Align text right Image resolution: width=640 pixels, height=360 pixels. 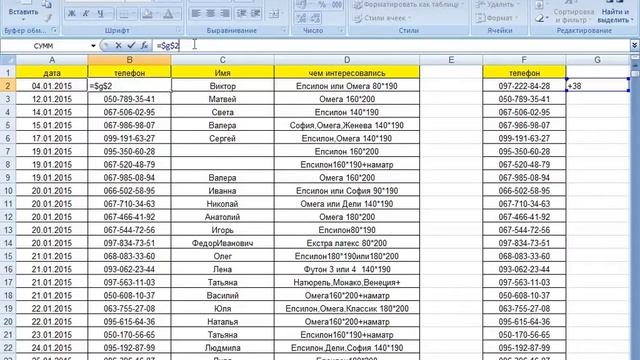pyautogui.click(x=224, y=13)
